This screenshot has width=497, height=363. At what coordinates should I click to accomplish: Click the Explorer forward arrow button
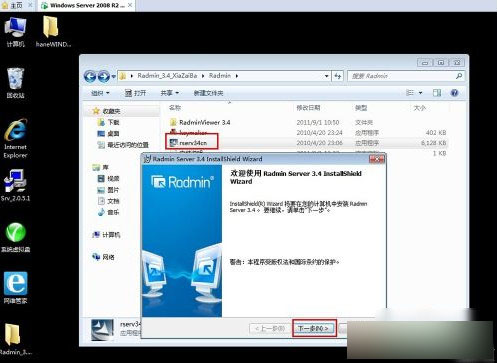[103, 76]
